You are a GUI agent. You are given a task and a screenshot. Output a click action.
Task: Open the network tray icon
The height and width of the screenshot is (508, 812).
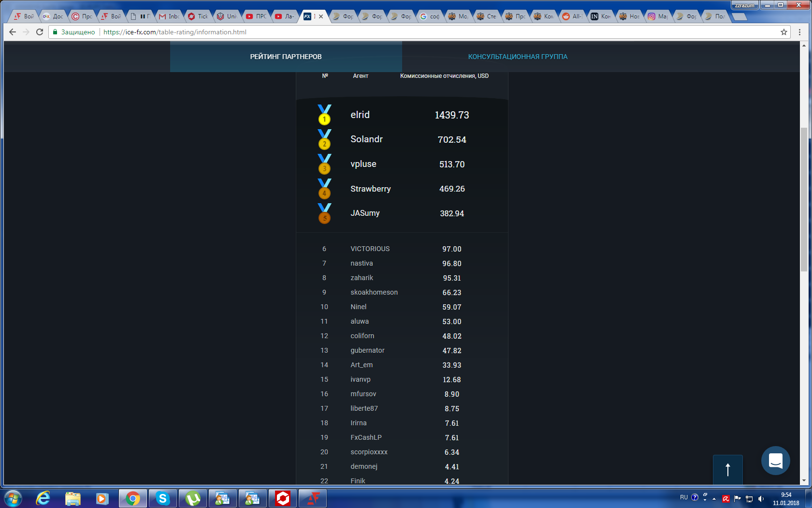[x=749, y=498]
